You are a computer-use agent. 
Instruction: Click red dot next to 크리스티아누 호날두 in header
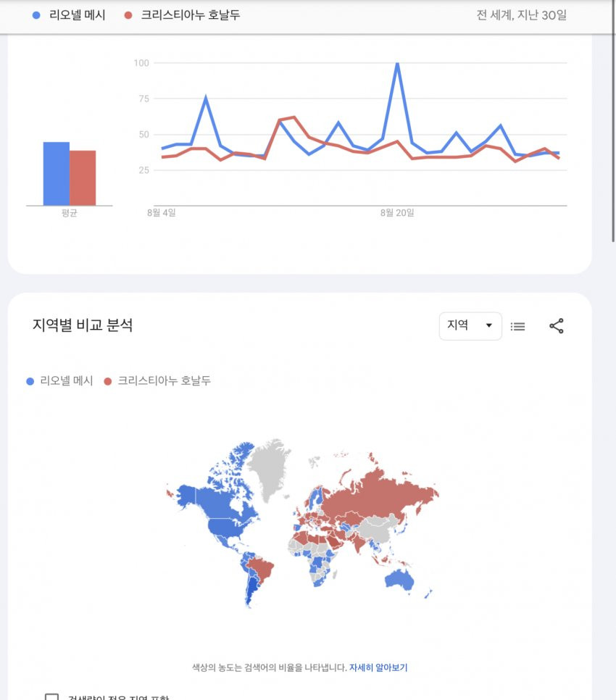pos(128,15)
